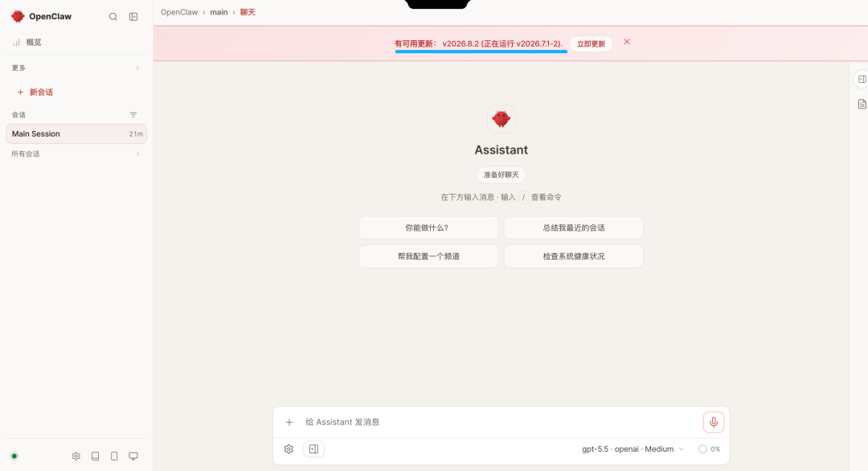This screenshot has height=471, width=868.
Task: Click the 所有会话 label
Action: (x=26, y=154)
